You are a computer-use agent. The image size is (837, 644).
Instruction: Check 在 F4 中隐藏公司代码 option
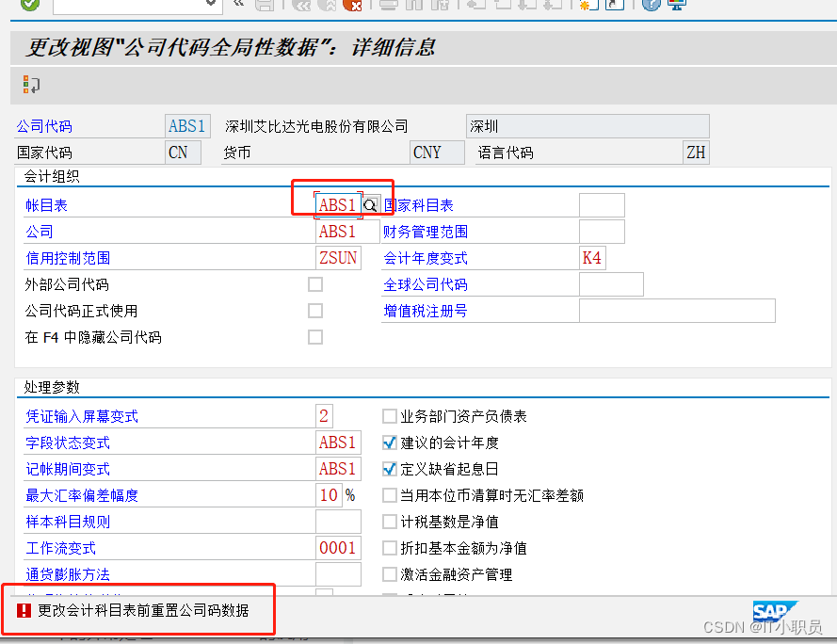tap(315, 337)
